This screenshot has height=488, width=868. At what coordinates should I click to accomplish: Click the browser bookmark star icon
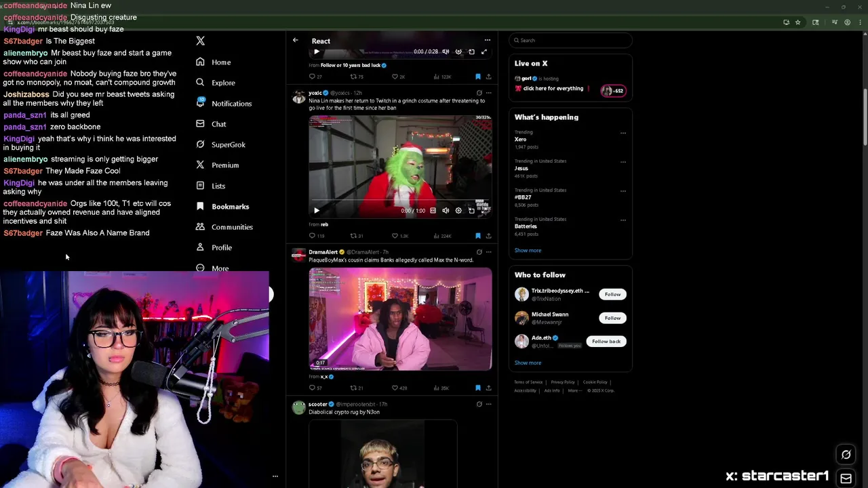point(798,22)
